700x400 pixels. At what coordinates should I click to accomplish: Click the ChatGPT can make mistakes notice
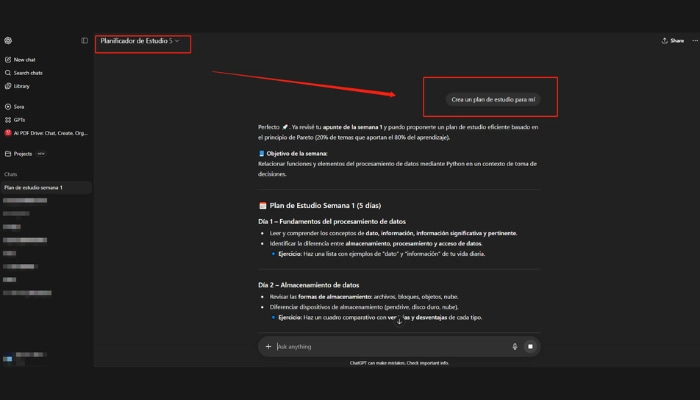399,363
